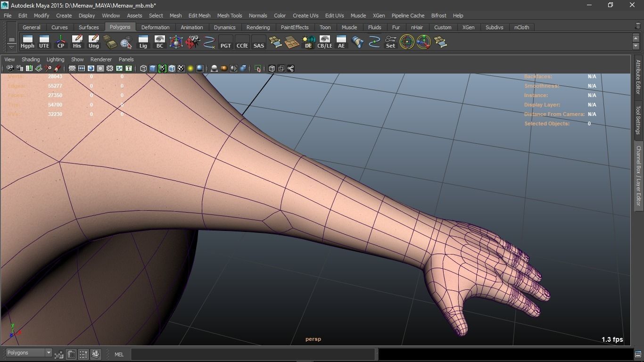This screenshot has width=644, height=362.
Task: Toggle textured display in panel toolbar
Action: 181,68
